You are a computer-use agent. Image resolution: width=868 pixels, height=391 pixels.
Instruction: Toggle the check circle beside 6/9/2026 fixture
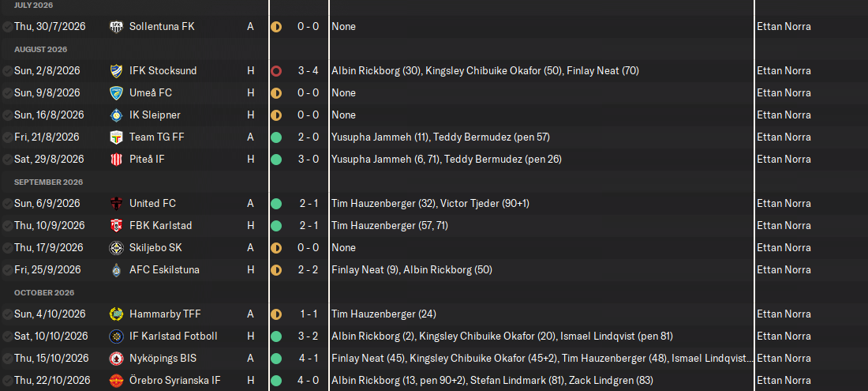[x=7, y=203]
